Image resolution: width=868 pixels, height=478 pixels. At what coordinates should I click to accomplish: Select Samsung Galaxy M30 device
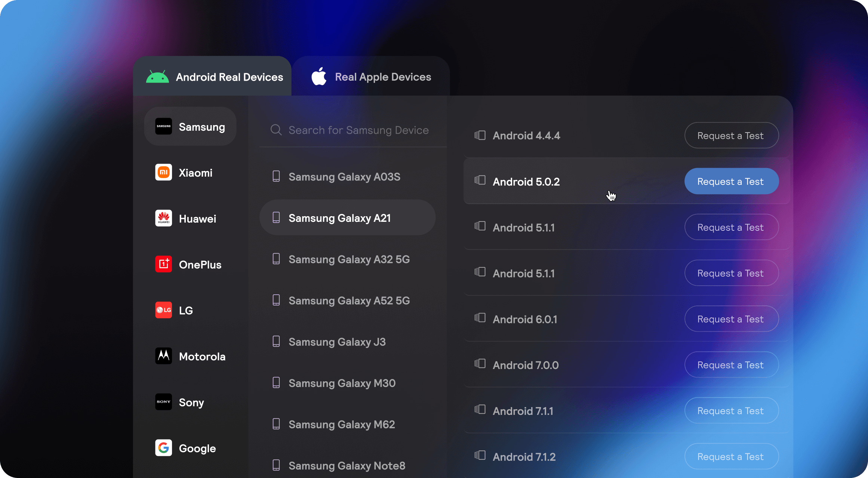[x=347, y=382]
